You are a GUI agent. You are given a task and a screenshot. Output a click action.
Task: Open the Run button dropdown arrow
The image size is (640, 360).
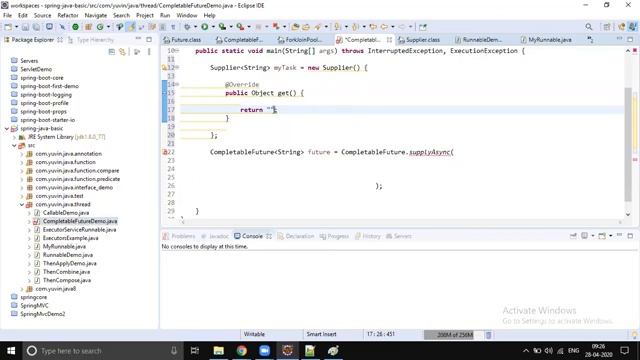click(x=213, y=27)
